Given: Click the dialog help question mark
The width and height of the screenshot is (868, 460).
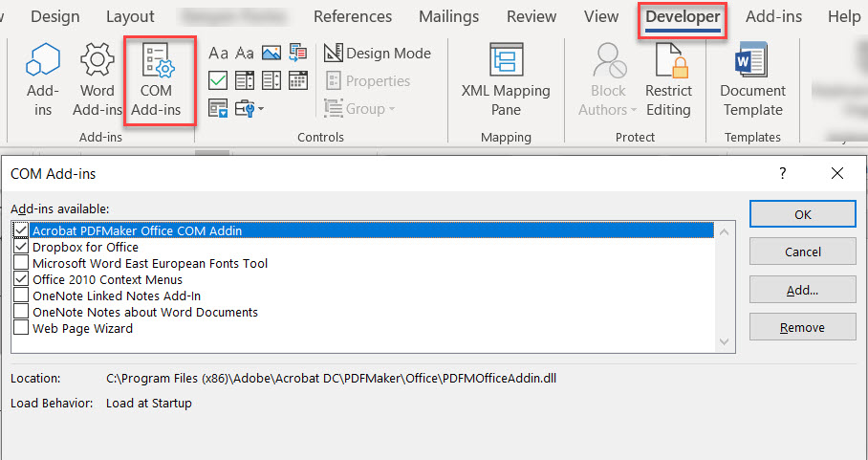Looking at the screenshot, I should pyautogui.click(x=783, y=174).
